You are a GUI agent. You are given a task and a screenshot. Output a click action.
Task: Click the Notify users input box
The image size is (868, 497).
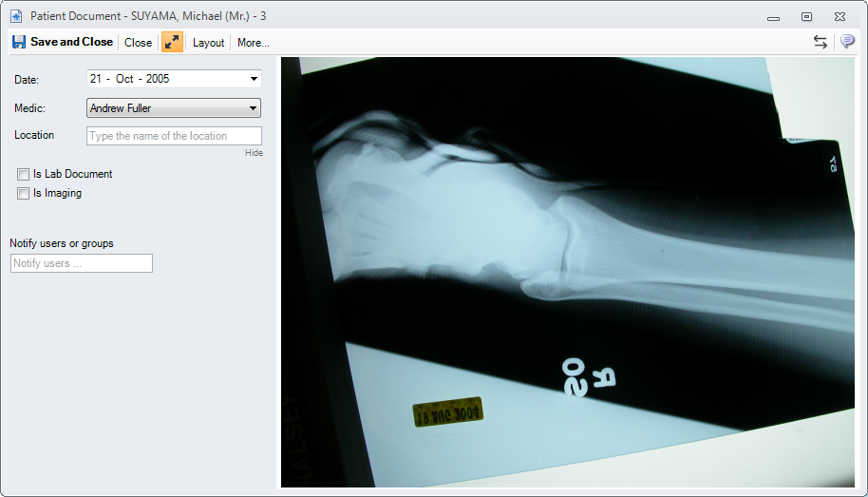click(81, 263)
